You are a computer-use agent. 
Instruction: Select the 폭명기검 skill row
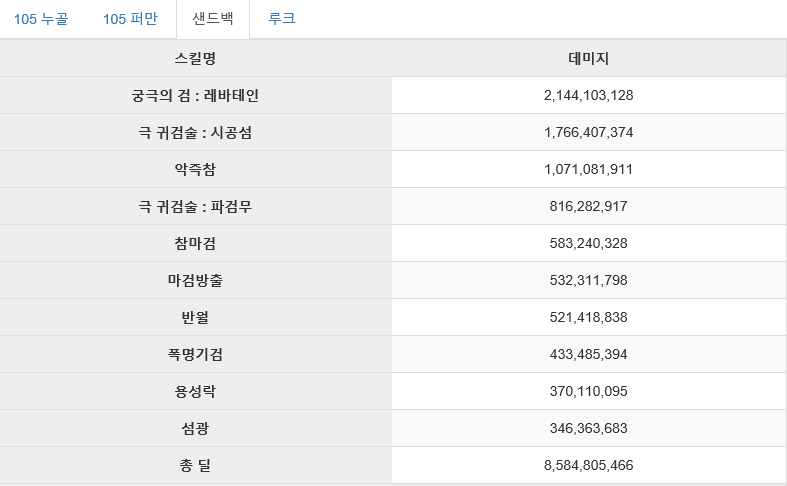pyautogui.click(x=393, y=354)
